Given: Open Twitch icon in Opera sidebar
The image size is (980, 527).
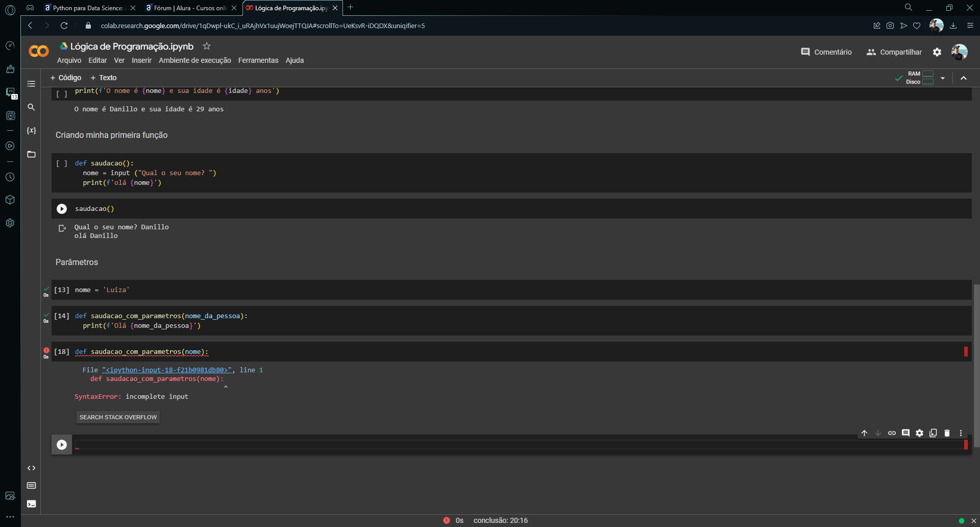Looking at the screenshot, I should click(10, 92).
